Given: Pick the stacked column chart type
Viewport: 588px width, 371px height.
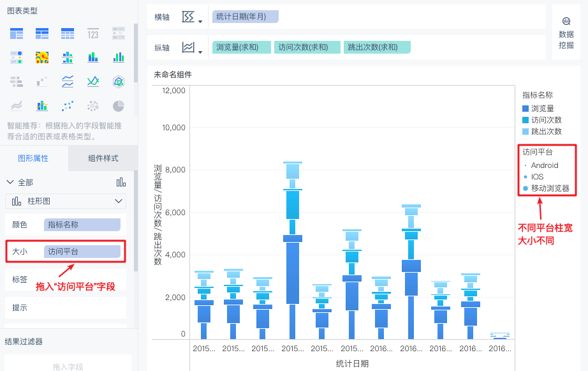Looking at the screenshot, I should 93,57.
